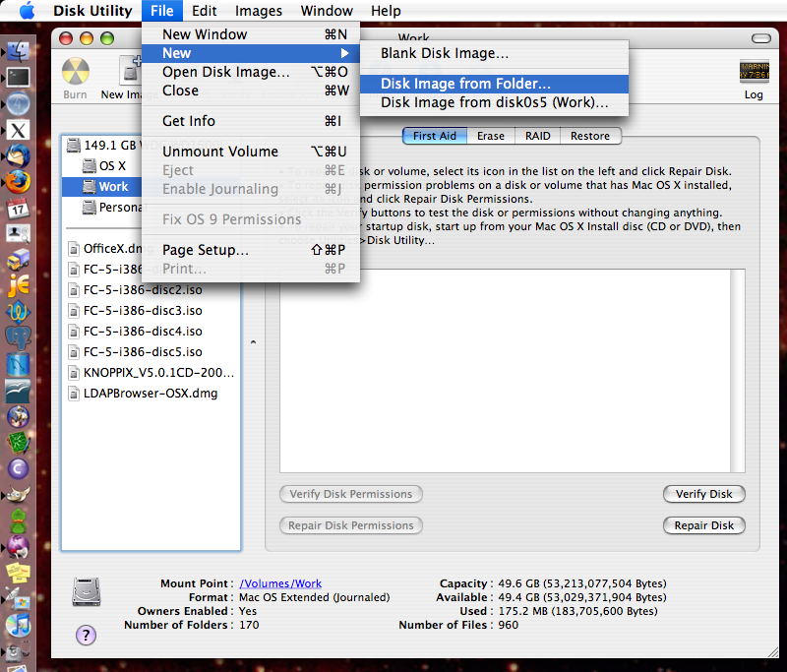Click the toolbar toggle pill button
Image resolution: width=787 pixels, height=672 pixels.
tap(760, 38)
